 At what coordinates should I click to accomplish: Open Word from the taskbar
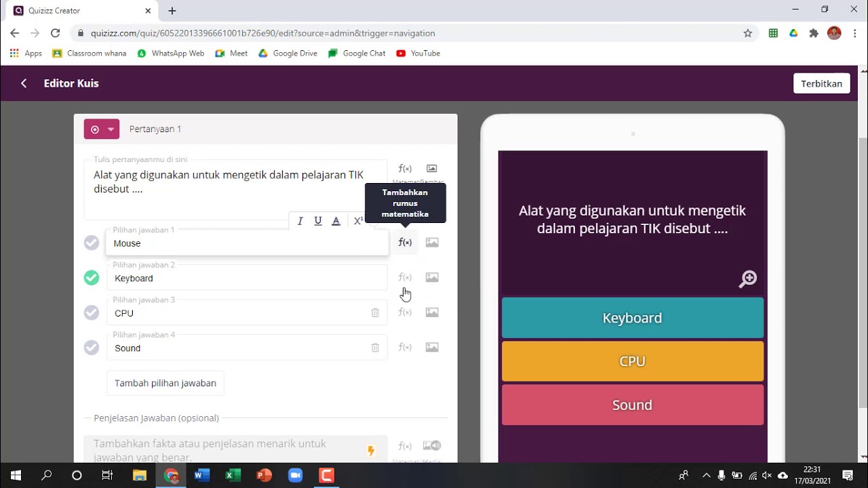(x=201, y=476)
